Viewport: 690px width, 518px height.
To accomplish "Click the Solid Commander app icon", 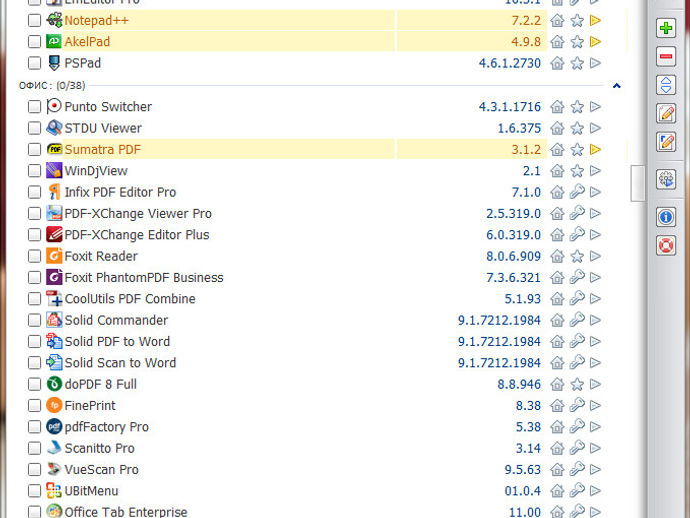I will pyautogui.click(x=54, y=320).
